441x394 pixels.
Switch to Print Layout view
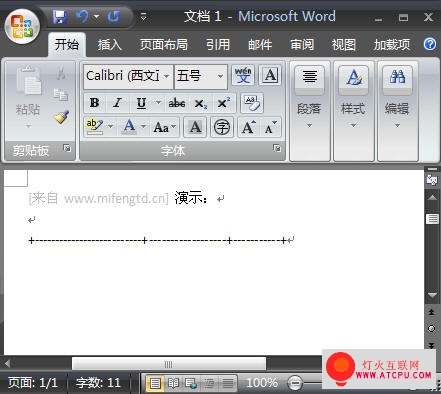(155, 383)
